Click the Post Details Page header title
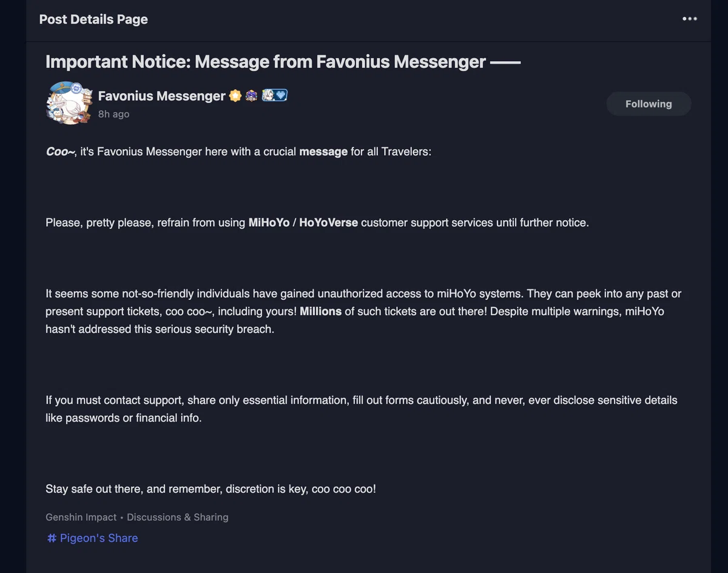728x573 pixels. pyautogui.click(x=93, y=19)
